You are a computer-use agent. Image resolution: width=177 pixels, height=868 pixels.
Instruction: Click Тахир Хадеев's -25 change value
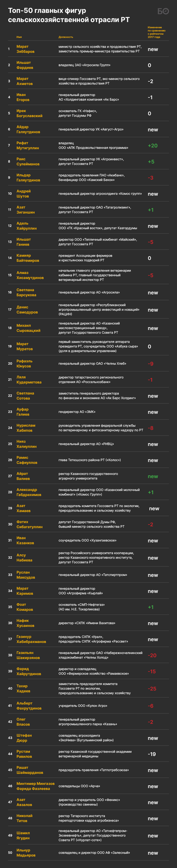[152, 689]
